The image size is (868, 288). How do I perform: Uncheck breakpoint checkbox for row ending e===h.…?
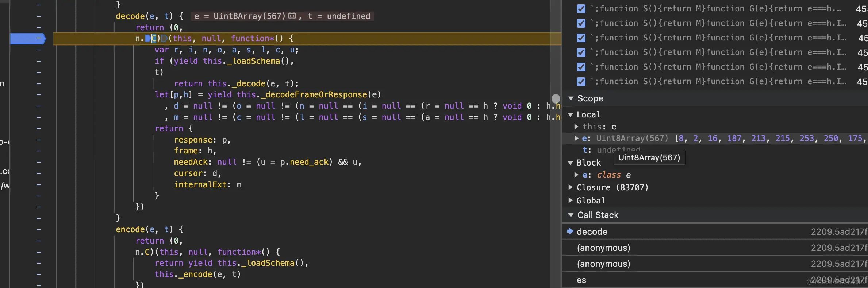click(581, 8)
